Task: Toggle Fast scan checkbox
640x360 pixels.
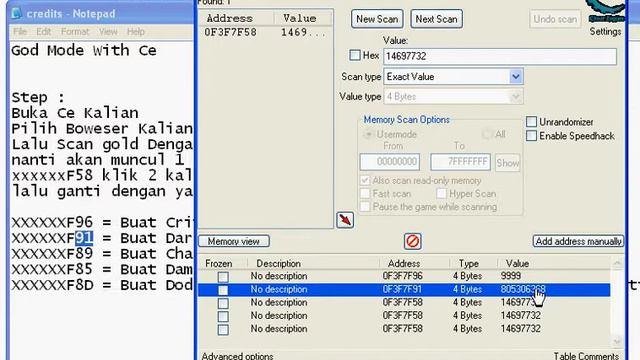Action: click(365, 193)
